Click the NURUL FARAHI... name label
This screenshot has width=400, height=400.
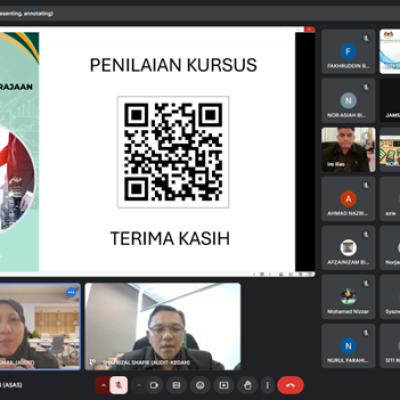348,360
